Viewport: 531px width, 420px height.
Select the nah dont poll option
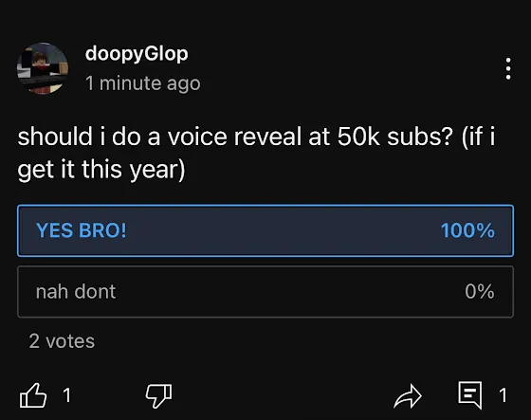(x=265, y=292)
